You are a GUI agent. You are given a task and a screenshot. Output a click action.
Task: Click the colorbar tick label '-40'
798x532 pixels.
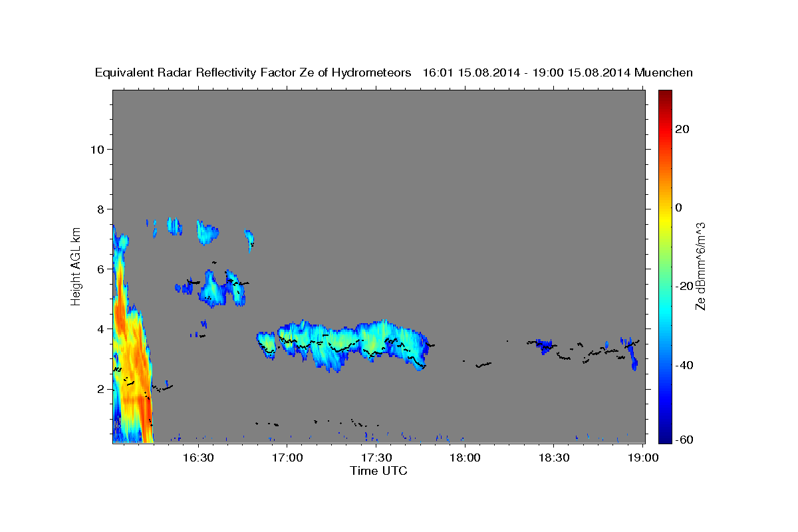pos(684,364)
